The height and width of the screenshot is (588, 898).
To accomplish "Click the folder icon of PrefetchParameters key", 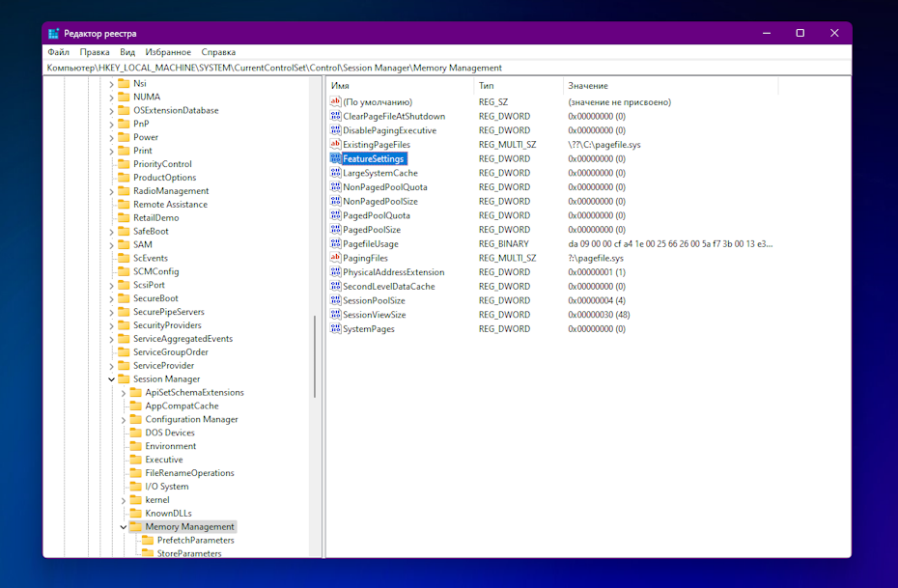I will tap(148, 541).
